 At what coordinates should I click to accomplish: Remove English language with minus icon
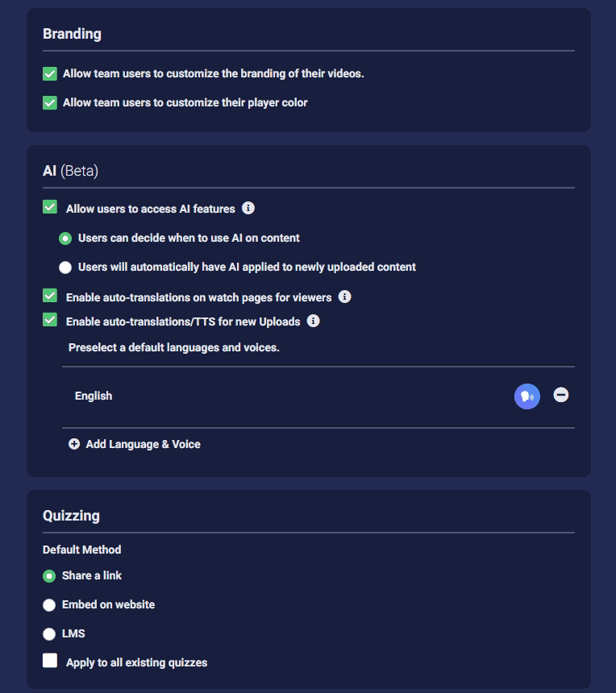[560, 395]
